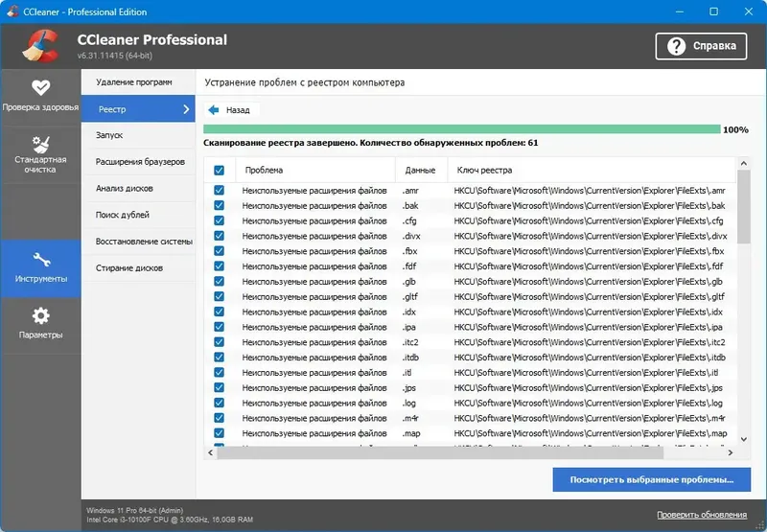The width and height of the screenshot is (767, 532).
Task: Open Settings gear icon in sidebar
Action: tap(40, 315)
